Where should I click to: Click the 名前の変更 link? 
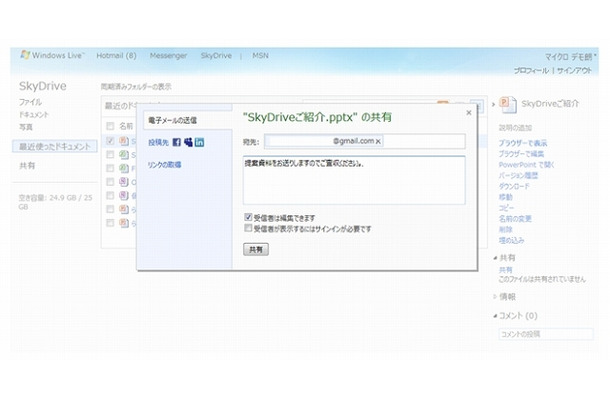pyautogui.click(x=515, y=219)
